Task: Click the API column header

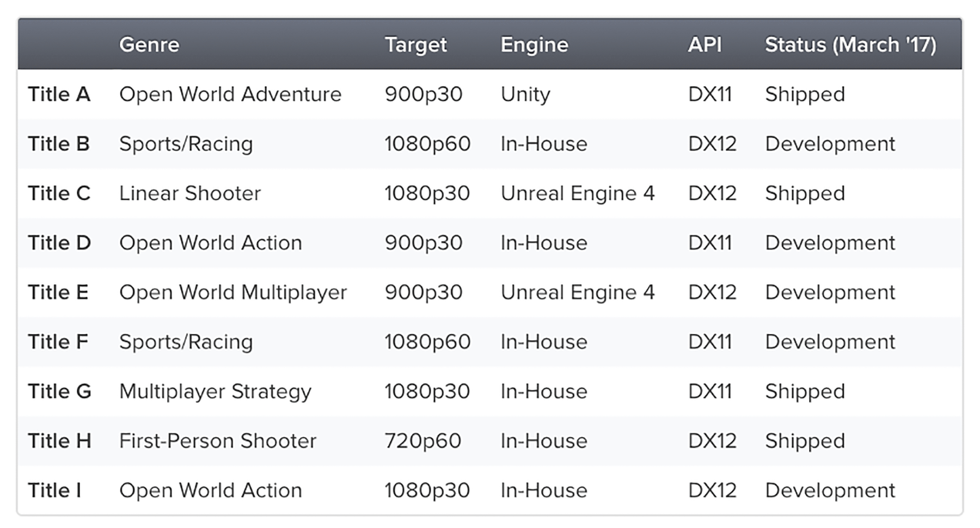Action: 705,45
